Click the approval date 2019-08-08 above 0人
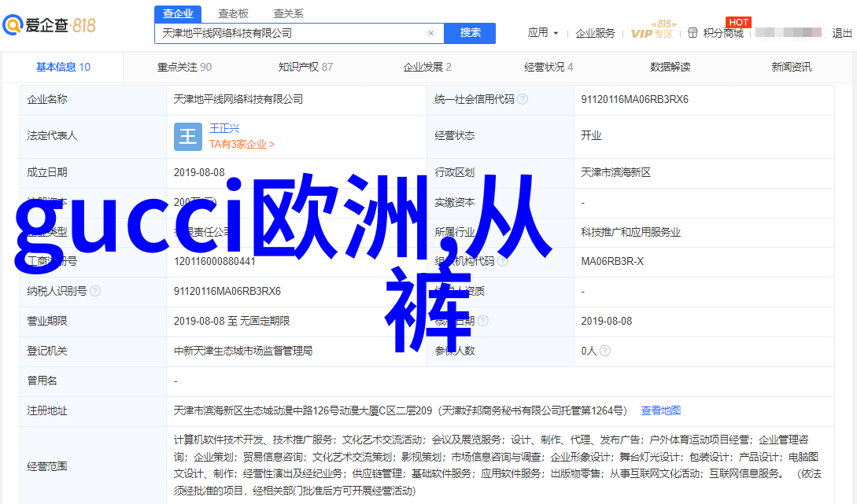Screen dimensions: 857x504 [606, 321]
